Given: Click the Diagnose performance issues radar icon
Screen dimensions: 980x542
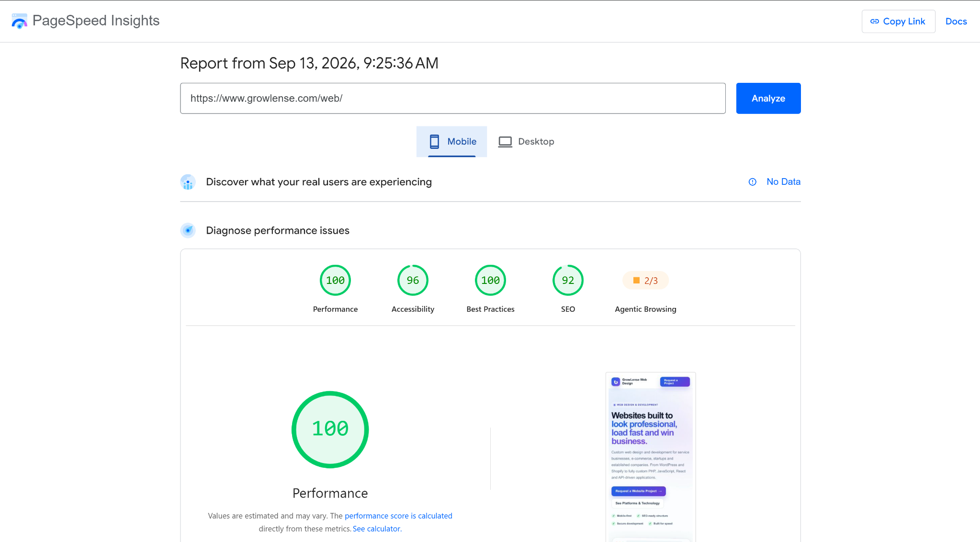Looking at the screenshot, I should click(188, 230).
